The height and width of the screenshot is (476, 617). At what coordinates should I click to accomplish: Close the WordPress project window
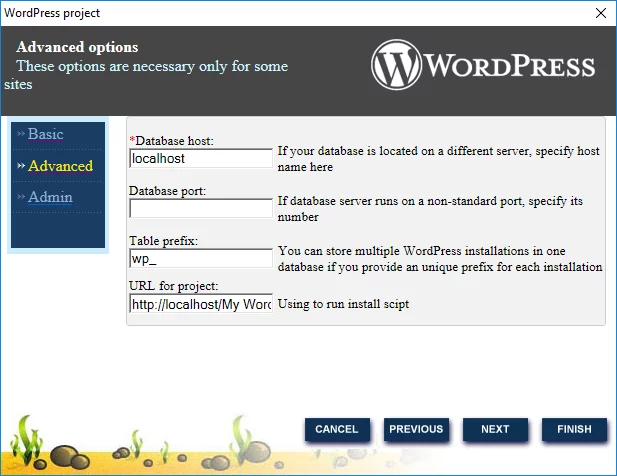(x=601, y=13)
